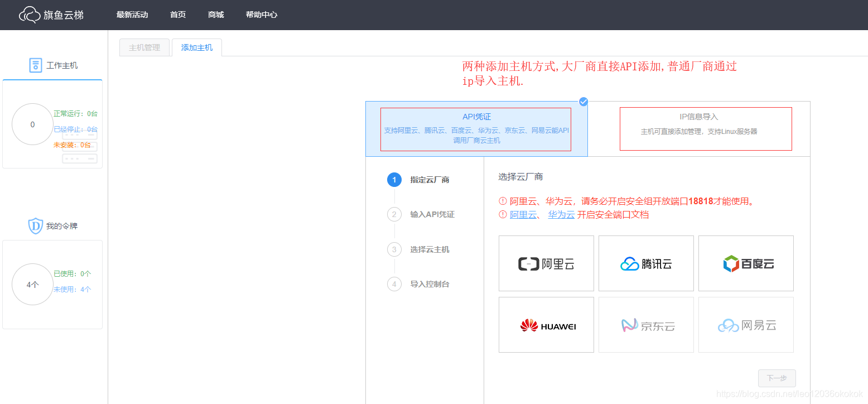Click step 2 circle 输入API凭证

394,214
